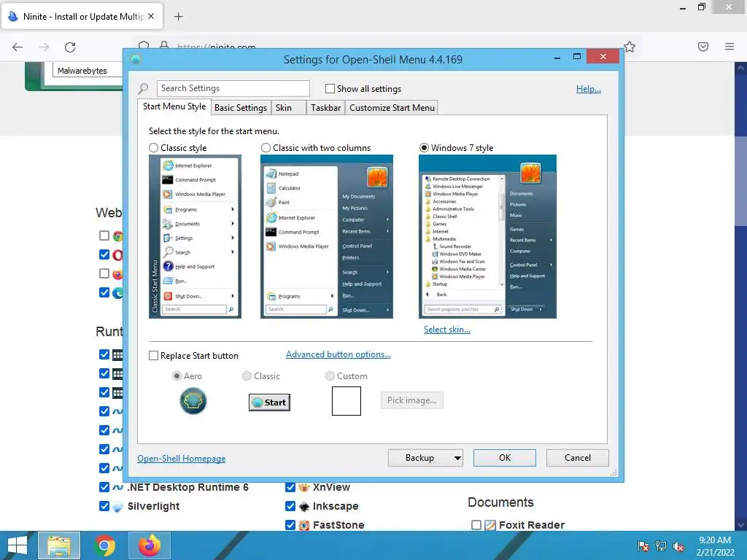Uncheck the Silverlight checkbox on Ninite
The height and width of the screenshot is (560, 747).
tap(104, 506)
